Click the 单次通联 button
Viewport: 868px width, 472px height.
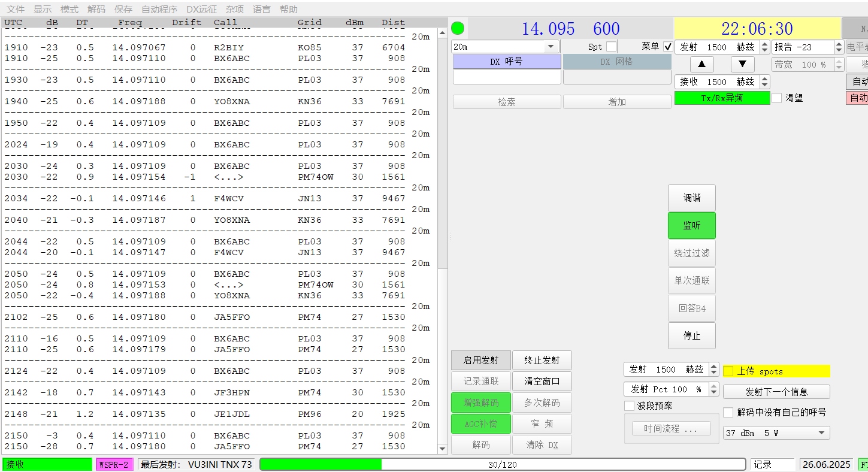point(692,280)
